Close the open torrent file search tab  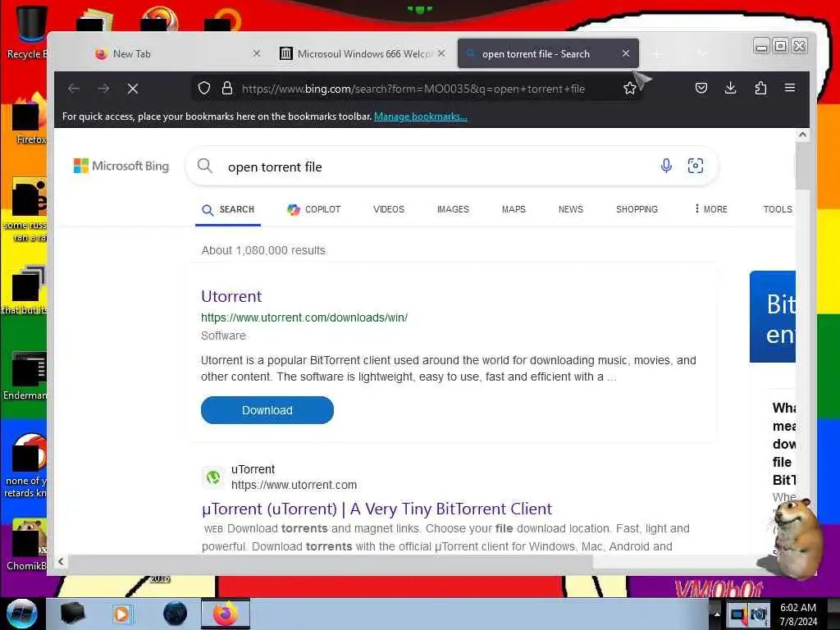[626, 53]
